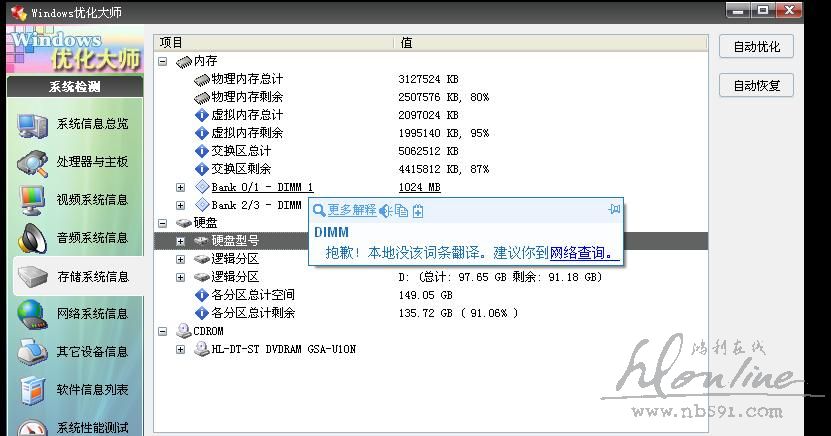831x436 pixels.
Task: Click the magnifier icon in translation popup
Action: [x=319, y=211]
